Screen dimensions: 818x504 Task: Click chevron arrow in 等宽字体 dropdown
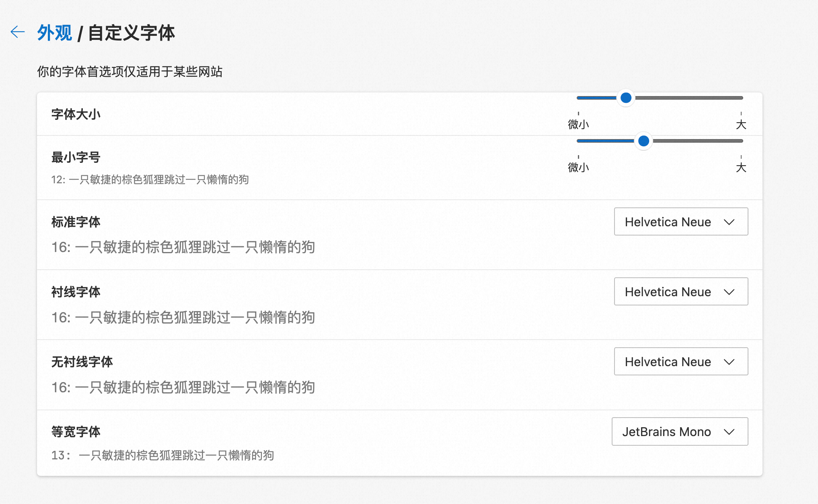(x=729, y=432)
